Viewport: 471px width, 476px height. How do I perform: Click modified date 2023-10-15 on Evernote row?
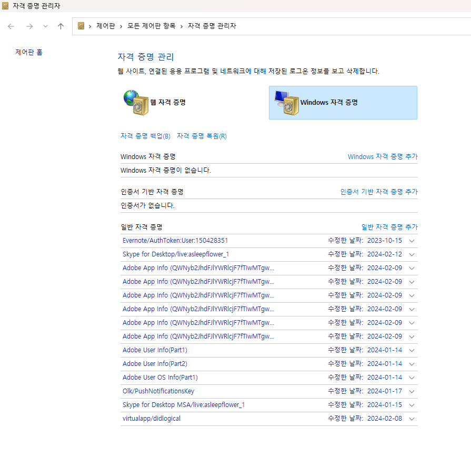[x=385, y=241]
